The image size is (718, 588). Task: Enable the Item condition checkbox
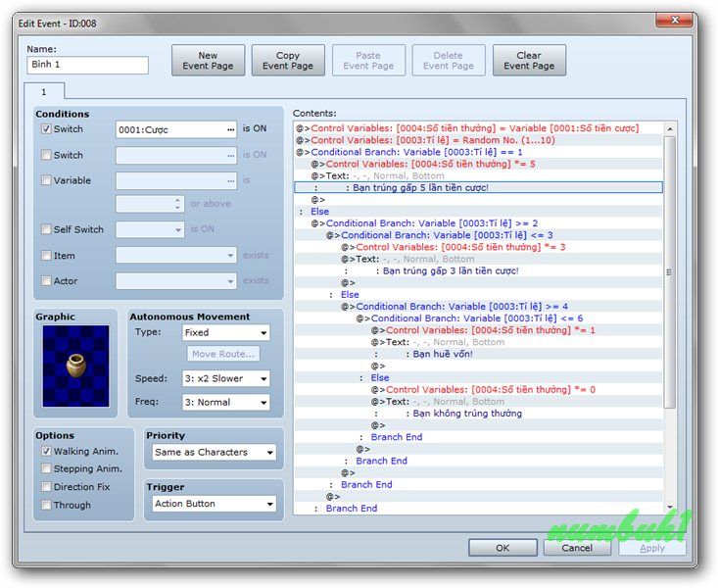[46, 255]
